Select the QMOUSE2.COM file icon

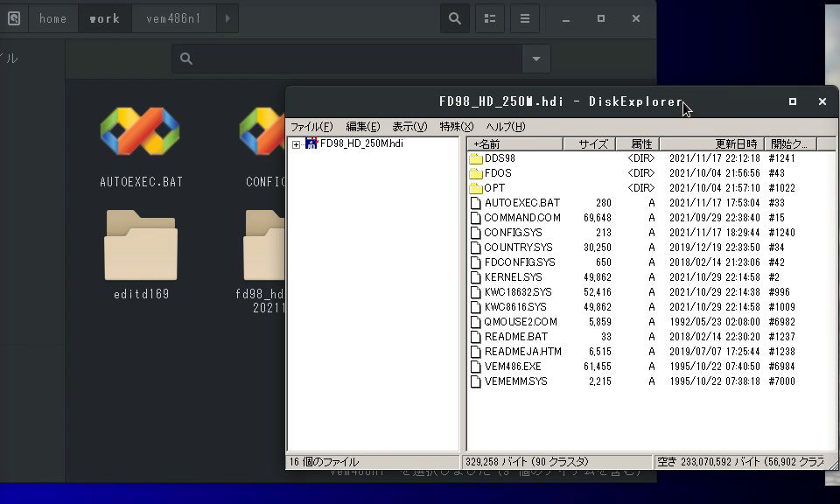(x=475, y=322)
